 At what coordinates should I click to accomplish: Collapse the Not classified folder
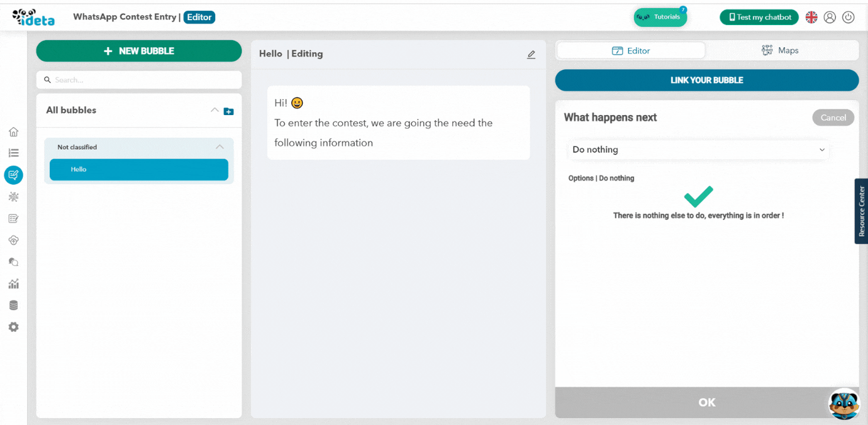coord(220,147)
